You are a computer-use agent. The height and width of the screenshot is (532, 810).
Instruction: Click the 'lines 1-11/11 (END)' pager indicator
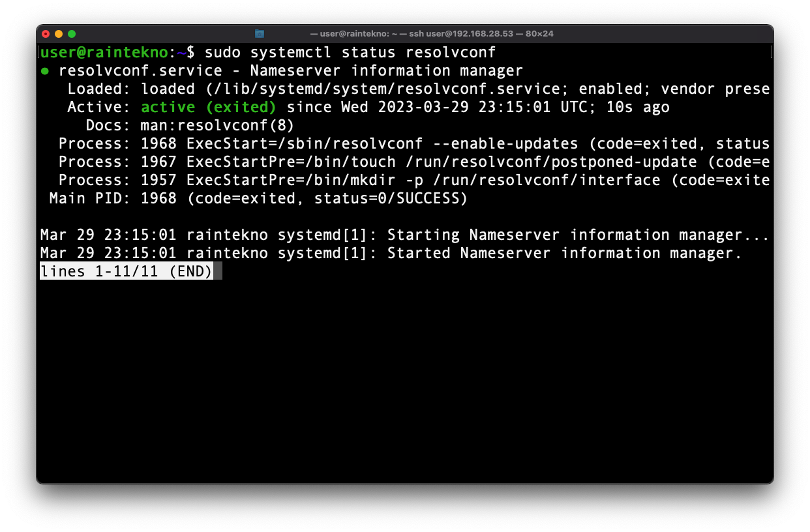click(x=127, y=271)
